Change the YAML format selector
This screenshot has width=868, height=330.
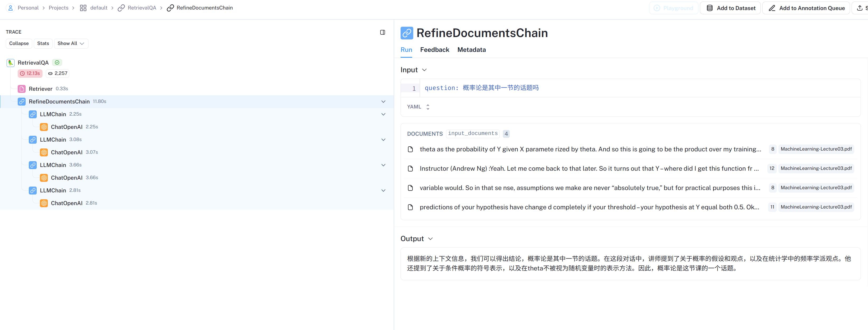pos(418,107)
